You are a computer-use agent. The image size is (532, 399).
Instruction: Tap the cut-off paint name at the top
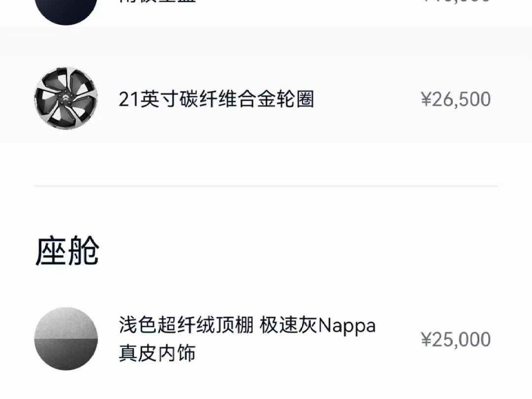157,1
